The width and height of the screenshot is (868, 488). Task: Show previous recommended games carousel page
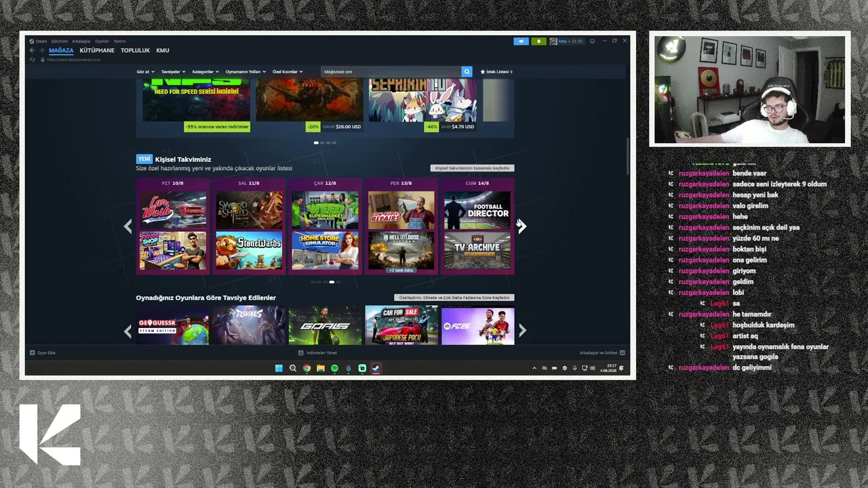click(x=127, y=330)
